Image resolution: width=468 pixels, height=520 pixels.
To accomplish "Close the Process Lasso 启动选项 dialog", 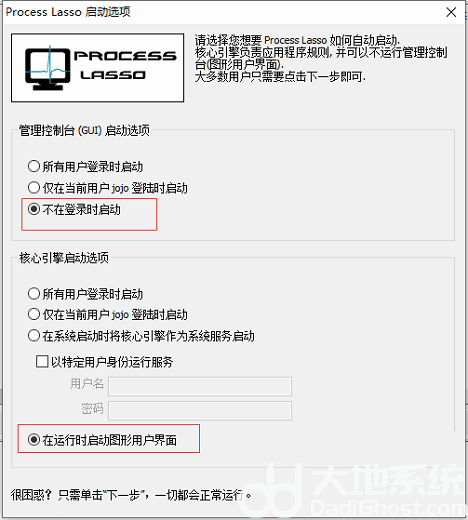I will (x=451, y=12).
